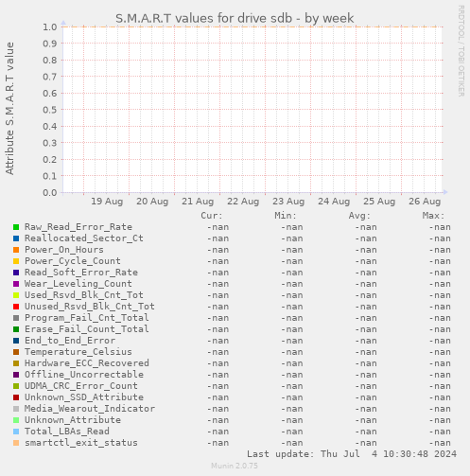
Task: Click the yellow Power_Cycle_Count legend swatch
Action: [16, 261]
